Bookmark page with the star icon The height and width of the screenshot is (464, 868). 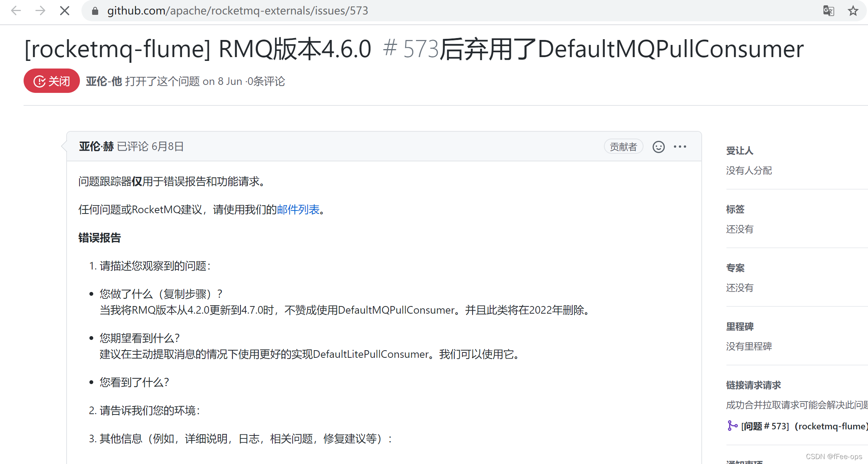click(x=853, y=11)
